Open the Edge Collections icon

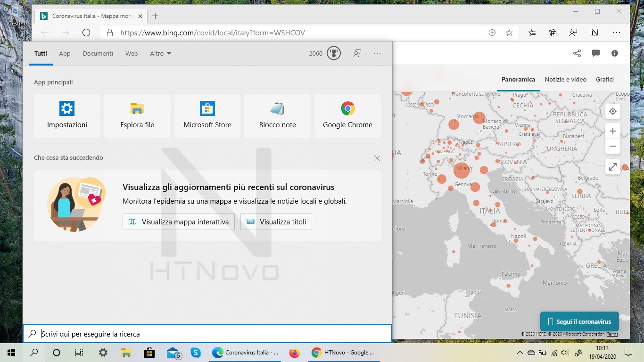click(553, 33)
